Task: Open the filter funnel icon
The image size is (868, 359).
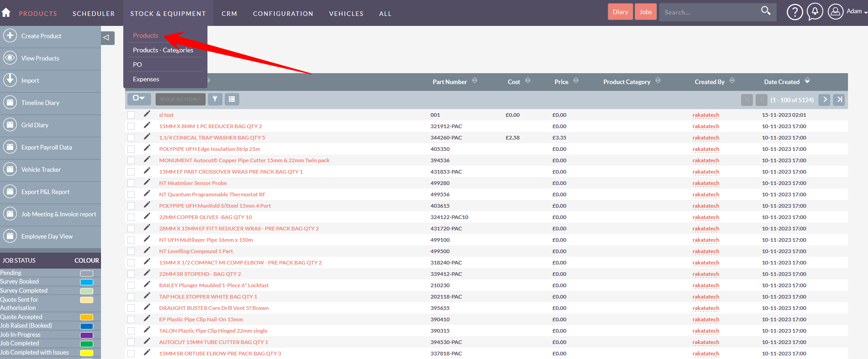Action: coord(215,99)
